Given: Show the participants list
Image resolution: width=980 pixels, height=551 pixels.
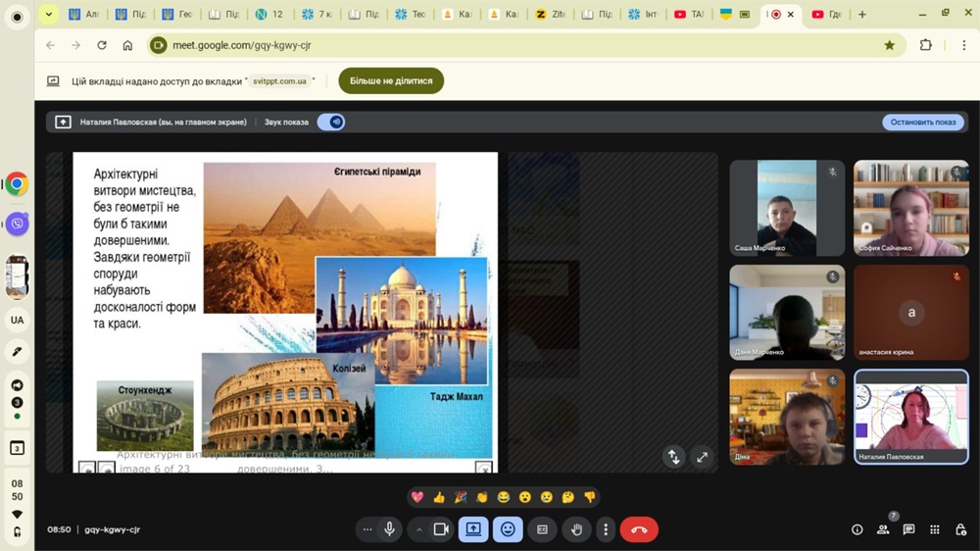Looking at the screenshot, I should click(883, 529).
